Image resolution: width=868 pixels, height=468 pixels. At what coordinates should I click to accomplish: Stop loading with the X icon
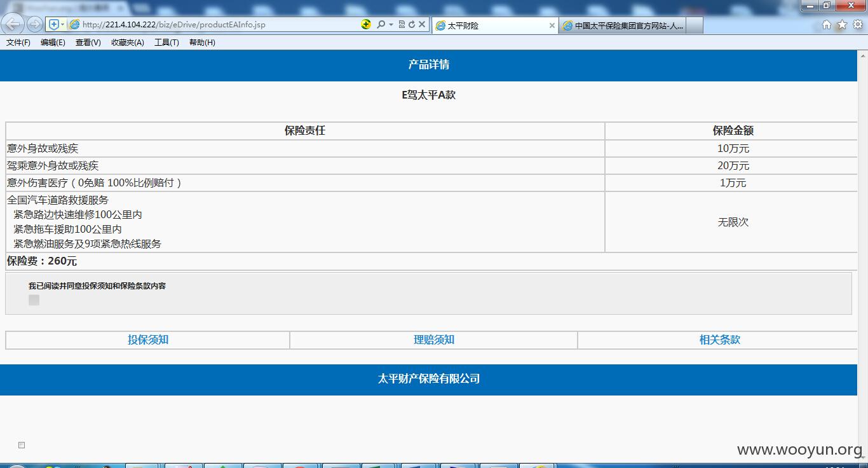pyautogui.click(x=421, y=24)
